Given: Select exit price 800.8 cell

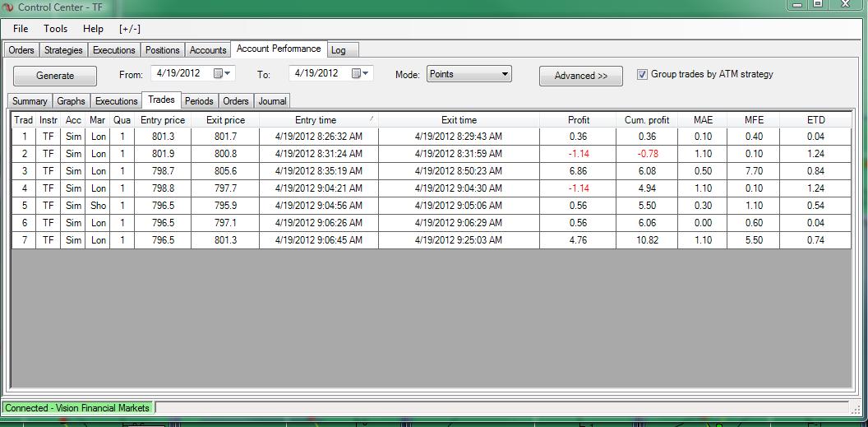Looking at the screenshot, I should tap(225, 154).
